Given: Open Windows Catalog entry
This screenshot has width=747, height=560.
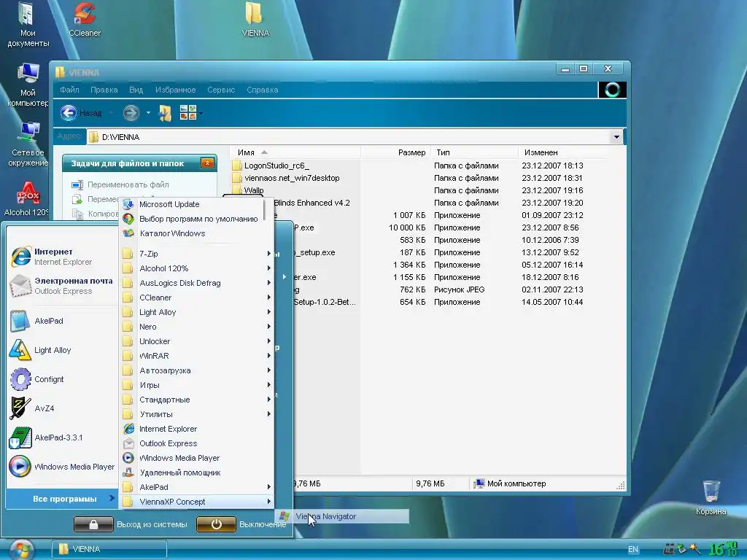Looking at the screenshot, I should coord(197,233).
